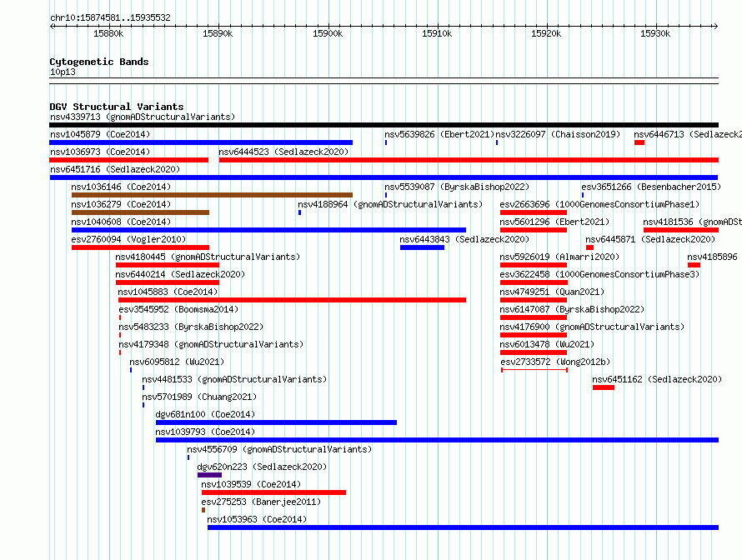Click the nsv1036146 brown variant bar
The width and height of the screenshot is (742, 560).
[x=212, y=195]
